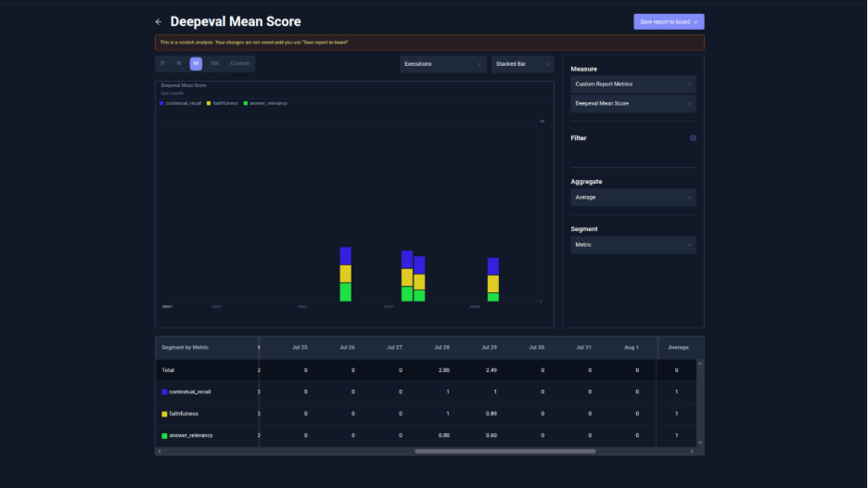Add a filter with the plus icon
Viewport: 868px width, 488px height.
[x=693, y=138]
